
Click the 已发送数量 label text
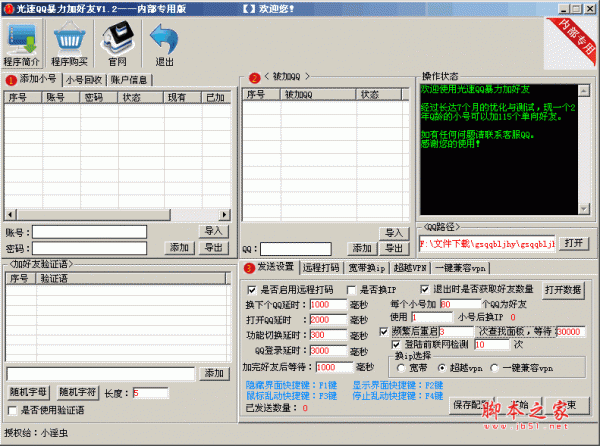[271, 408]
